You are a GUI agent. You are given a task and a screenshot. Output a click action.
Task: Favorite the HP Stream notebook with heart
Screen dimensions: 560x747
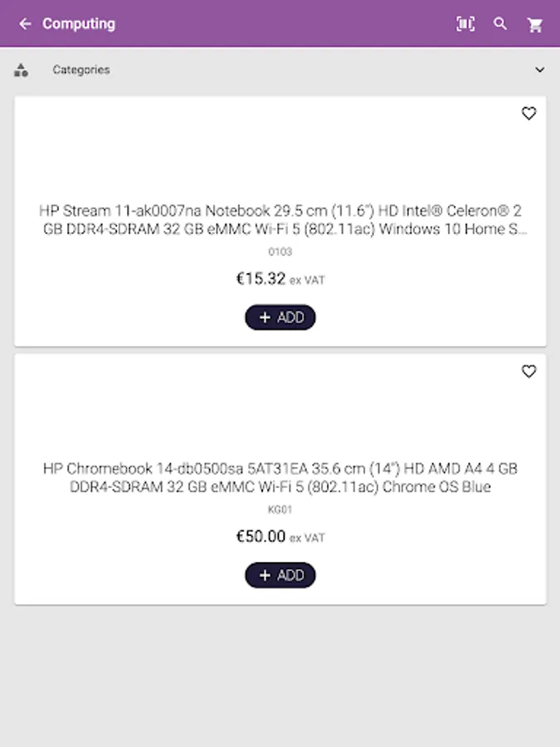[x=528, y=114]
